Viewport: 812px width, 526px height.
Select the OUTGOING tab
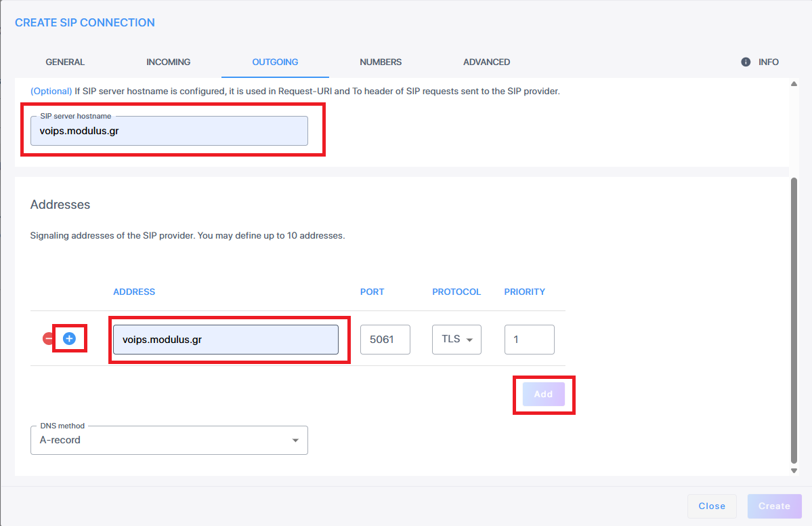pos(275,62)
